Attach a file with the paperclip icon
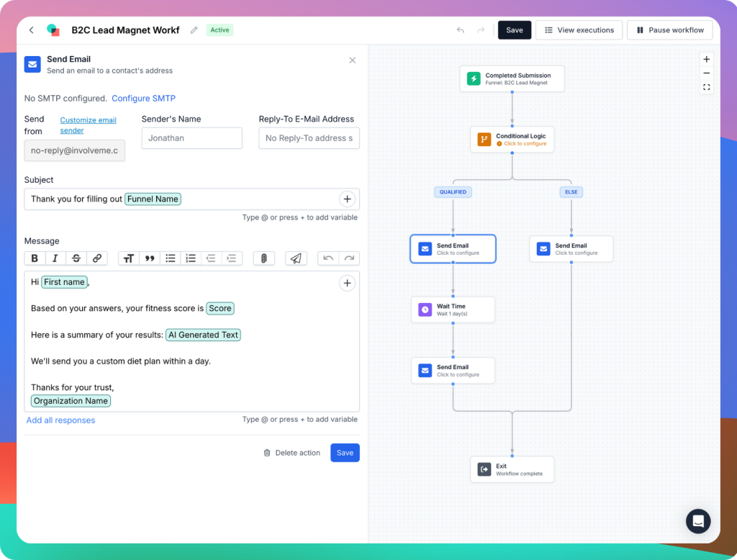This screenshot has width=737, height=560. (263, 258)
